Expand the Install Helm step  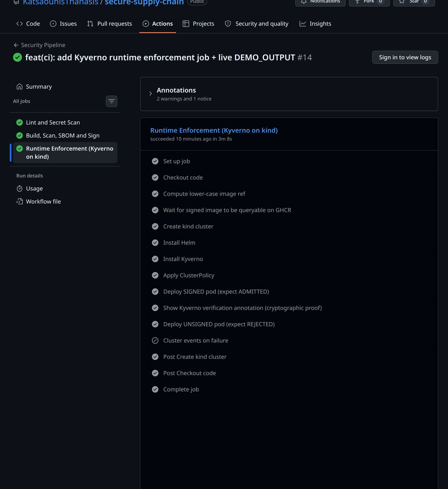[289, 243]
